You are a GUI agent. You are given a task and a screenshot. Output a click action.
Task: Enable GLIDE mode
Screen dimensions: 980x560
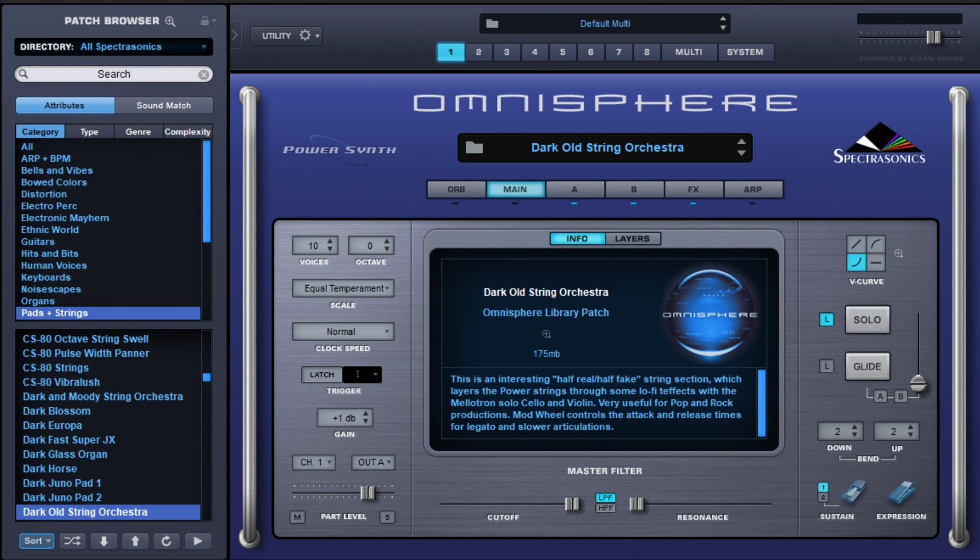[867, 366]
